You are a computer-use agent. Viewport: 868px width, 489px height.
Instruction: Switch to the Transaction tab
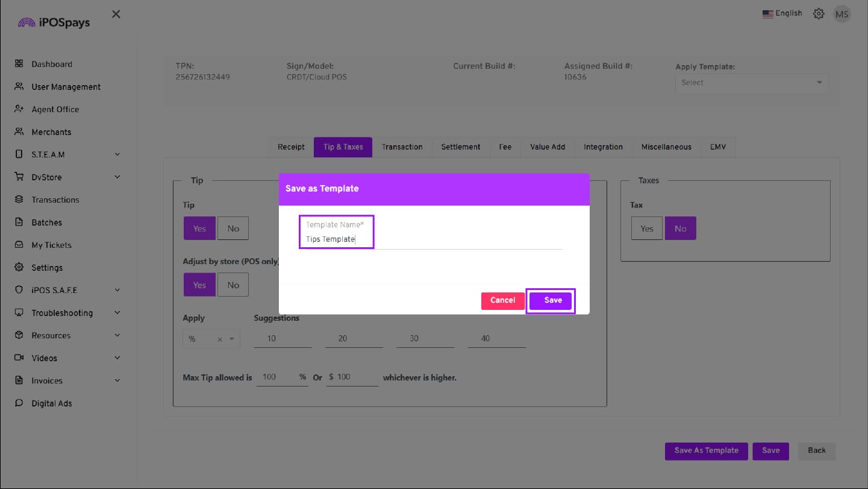click(x=402, y=147)
